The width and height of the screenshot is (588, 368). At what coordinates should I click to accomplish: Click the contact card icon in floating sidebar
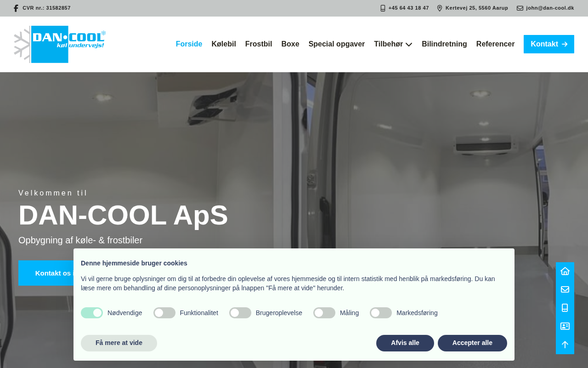pos(565,326)
